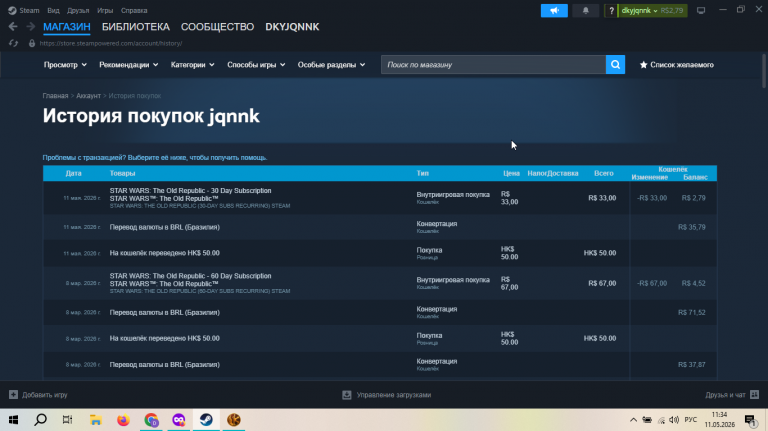Expand the Категории dropdown
768x431 pixels.
[192, 65]
